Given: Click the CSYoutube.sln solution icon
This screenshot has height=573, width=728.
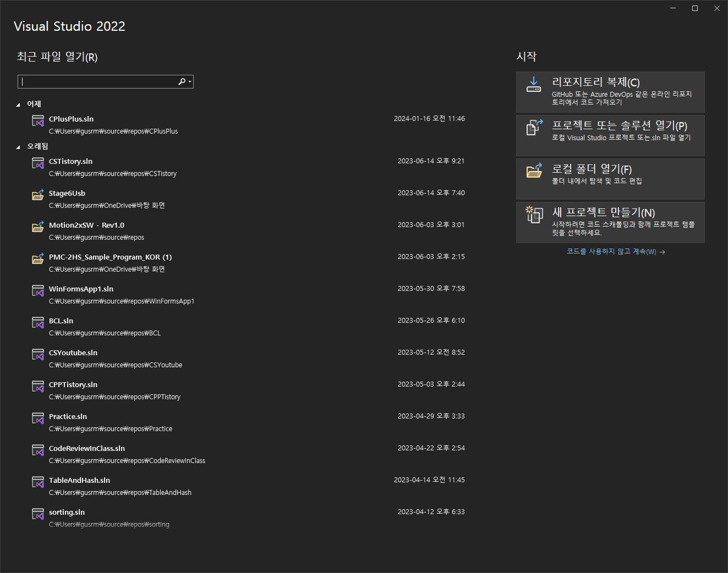Looking at the screenshot, I should [x=38, y=355].
